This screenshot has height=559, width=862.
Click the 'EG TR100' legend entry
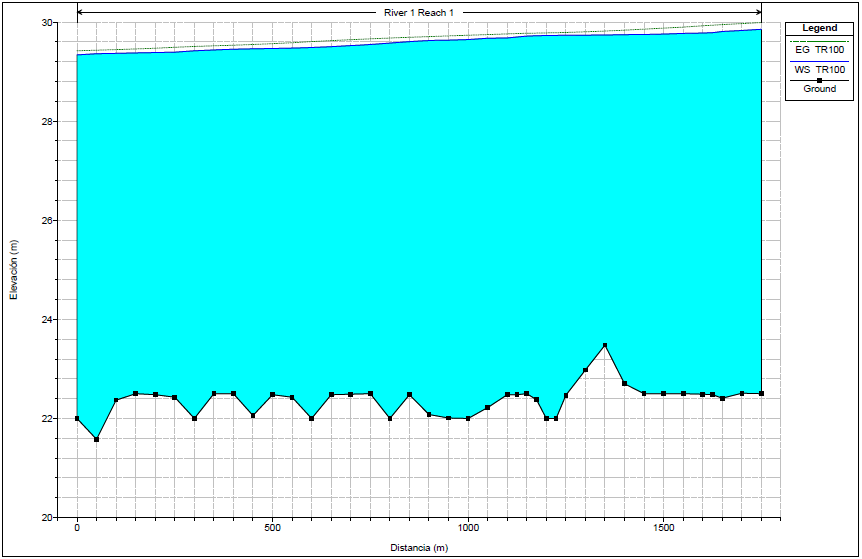[819, 50]
